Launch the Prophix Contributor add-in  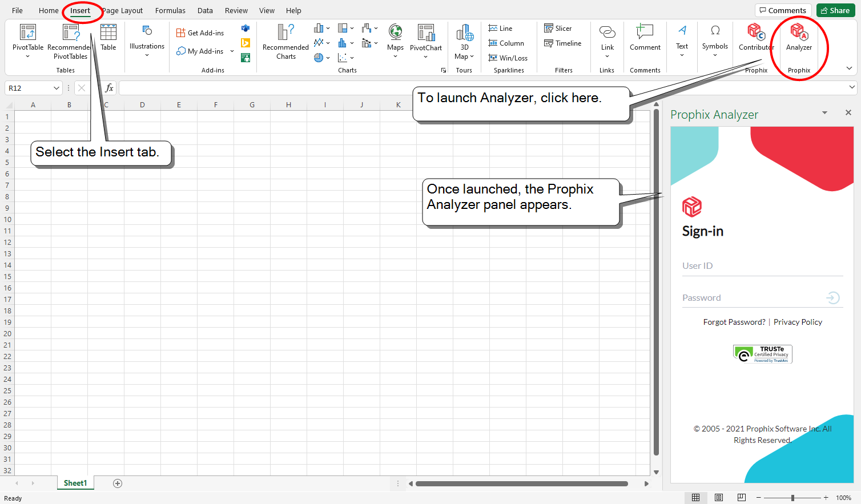coord(756,38)
